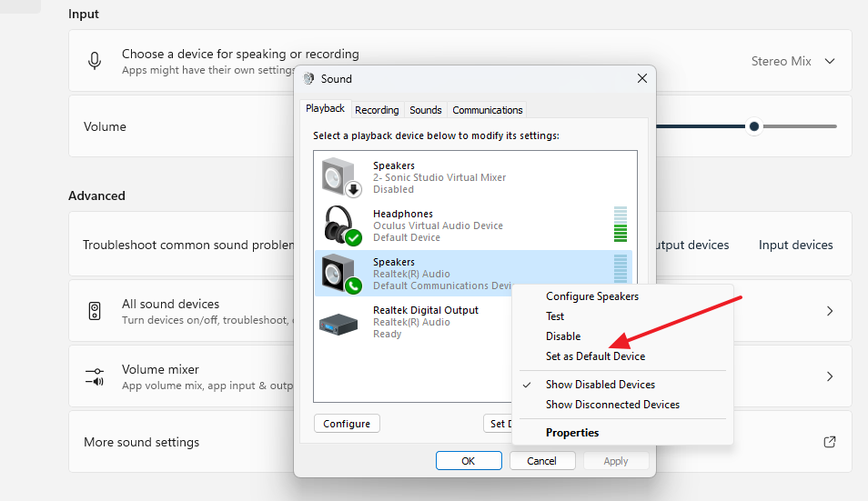Click the Volume mixer icon
The image size is (868, 501).
95,376
